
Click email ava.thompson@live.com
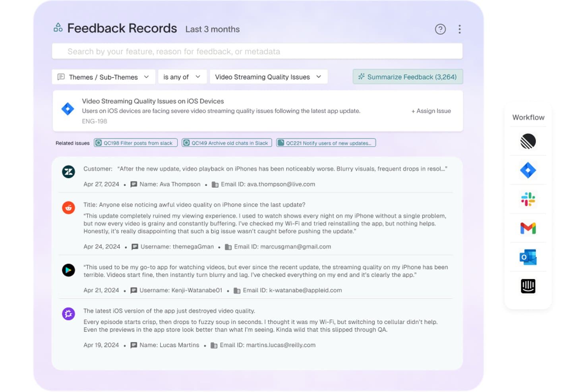coord(281,184)
